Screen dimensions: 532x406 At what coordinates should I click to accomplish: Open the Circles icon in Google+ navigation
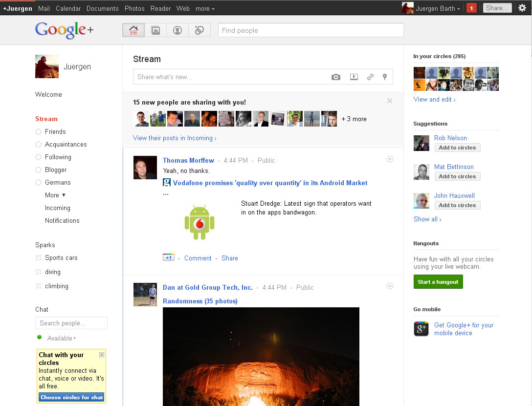point(199,30)
